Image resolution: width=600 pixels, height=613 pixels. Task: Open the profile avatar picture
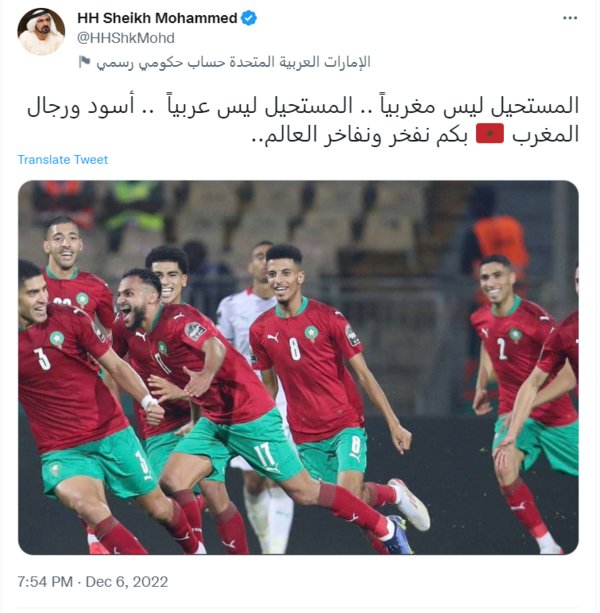[41, 32]
